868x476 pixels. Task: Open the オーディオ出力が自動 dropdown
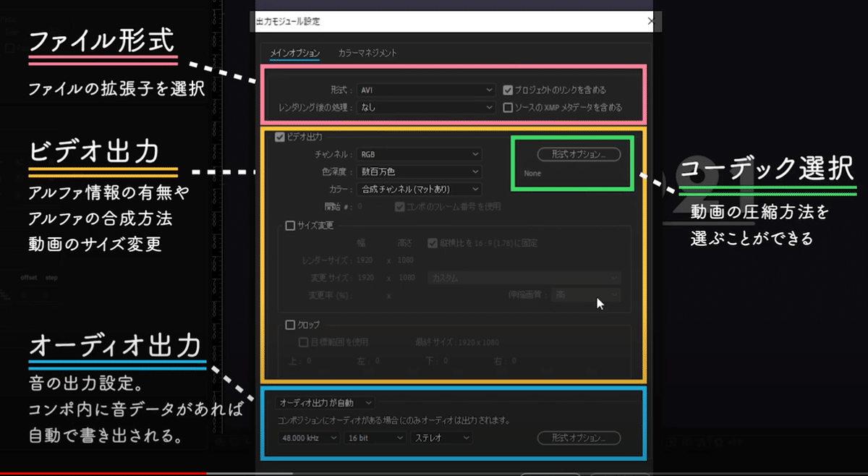(x=325, y=402)
